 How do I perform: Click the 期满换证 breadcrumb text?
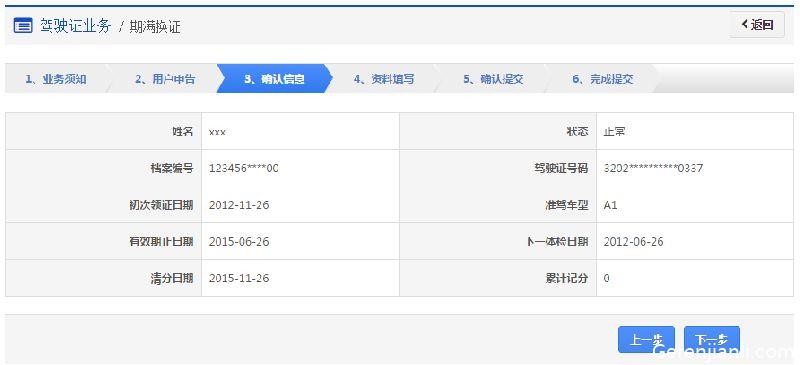155,27
